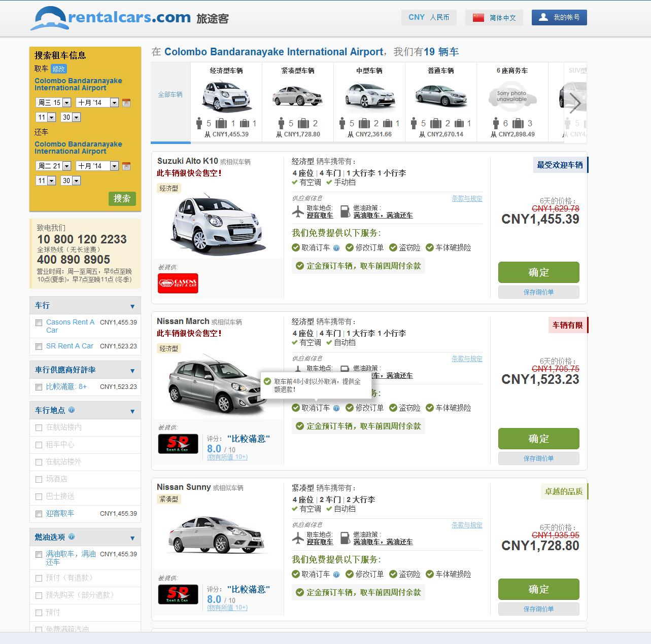Screen dimensions: 651x644
Task: Toggle SR Rent A Car filter checkbox
Action: (39, 346)
